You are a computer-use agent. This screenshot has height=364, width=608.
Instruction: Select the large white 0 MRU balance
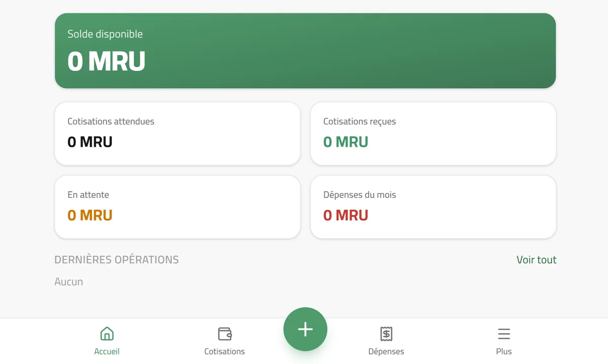click(x=106, y=61)
